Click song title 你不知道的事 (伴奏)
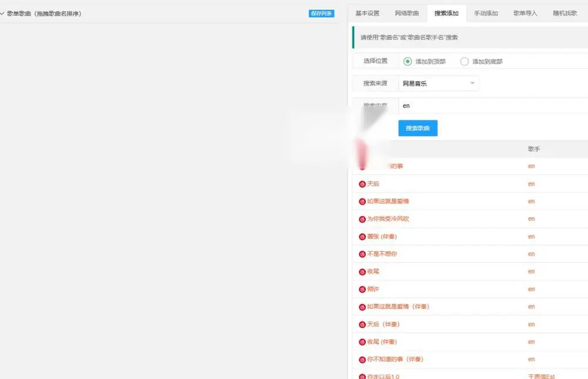The width and height of the screenshot is (588, 379). [x=395, y=359]
